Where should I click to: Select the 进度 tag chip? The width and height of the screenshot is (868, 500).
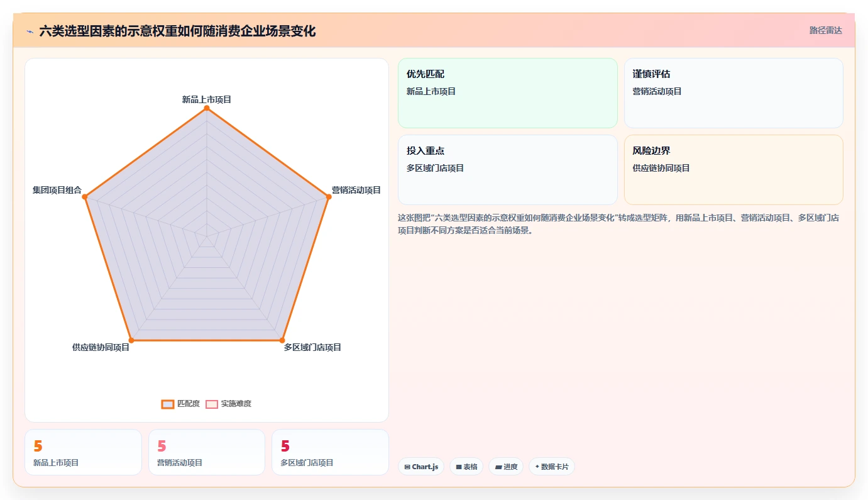506,467
